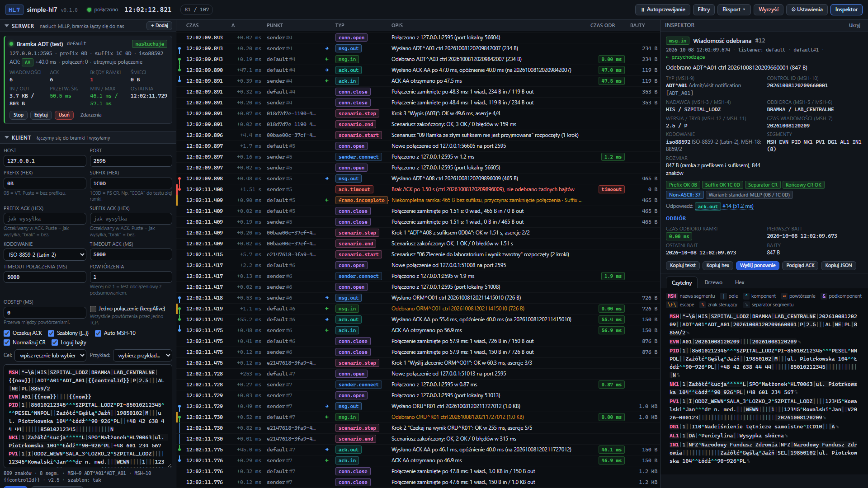Screen dimensions: 868x488
Task: Click the HOST input field
Action: pos(45,161)
